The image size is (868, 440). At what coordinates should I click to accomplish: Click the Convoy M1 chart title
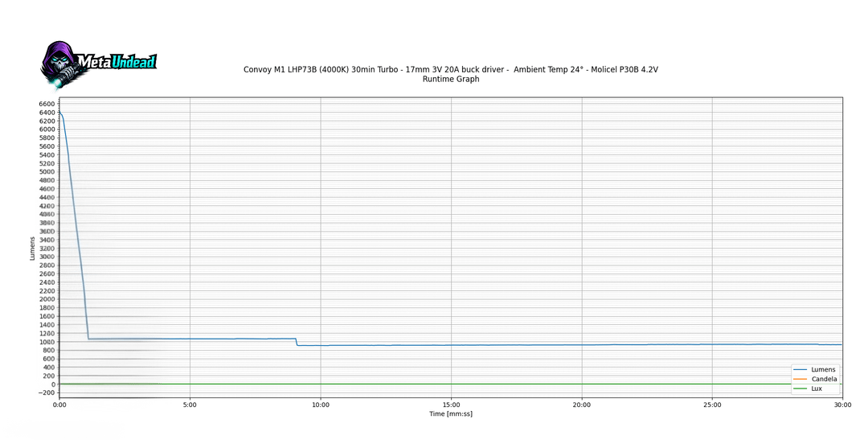click(x=450, y=69)
